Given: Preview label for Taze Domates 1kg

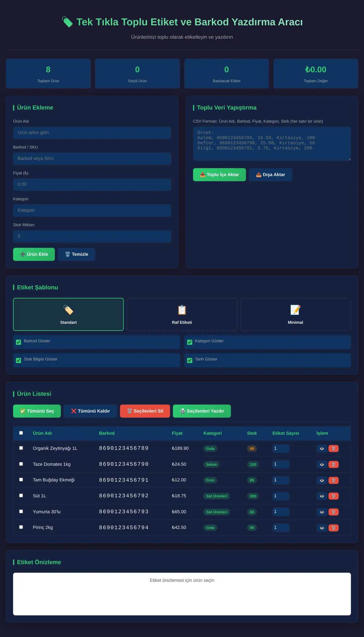Looking at the screenshot, I should click(x=322, y=464).
